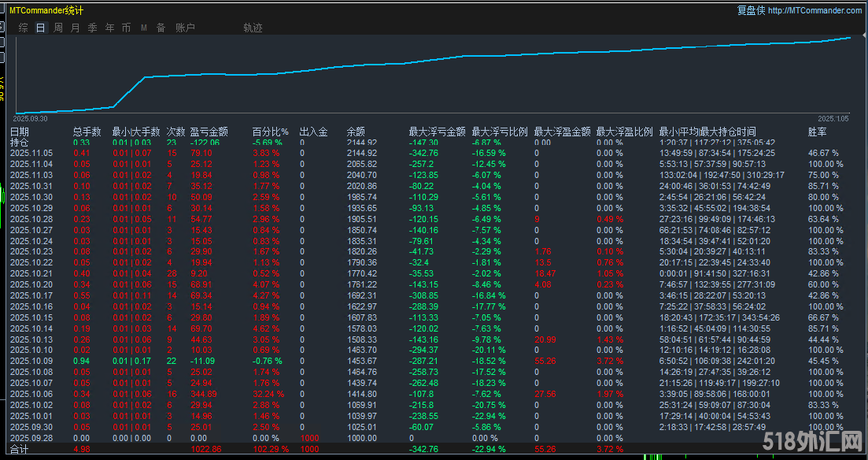Image resolution: width=868 pixels, height=460 pixels.
Task: Click the 胜率 column header
Action: point(818,132)
